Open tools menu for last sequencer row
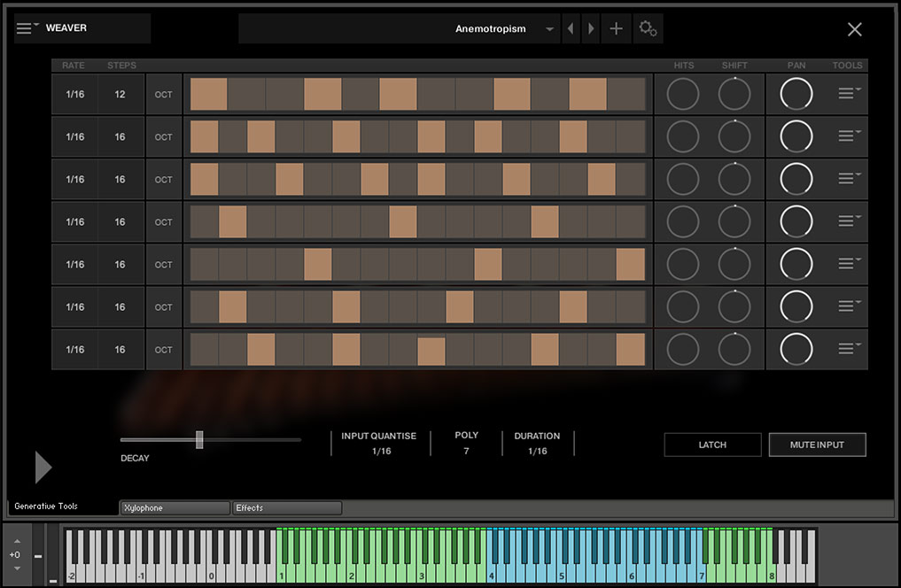 pos(849,349)
